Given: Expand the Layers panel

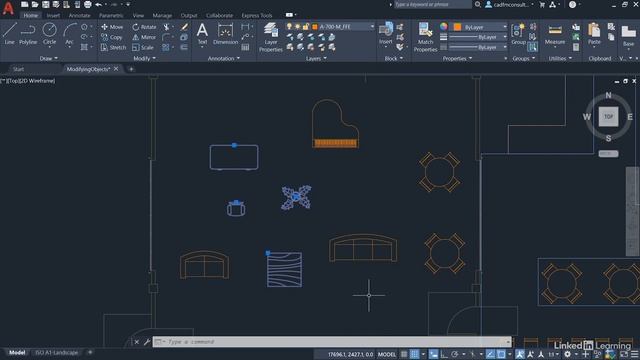Looking at the screenshot, I should click(x=316, y=58).
